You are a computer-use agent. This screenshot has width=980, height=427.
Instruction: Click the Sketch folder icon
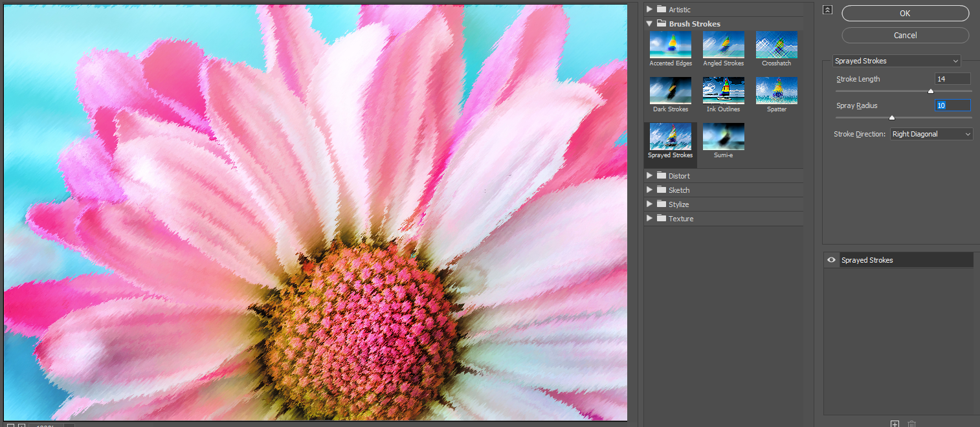(x=662, y=190)
